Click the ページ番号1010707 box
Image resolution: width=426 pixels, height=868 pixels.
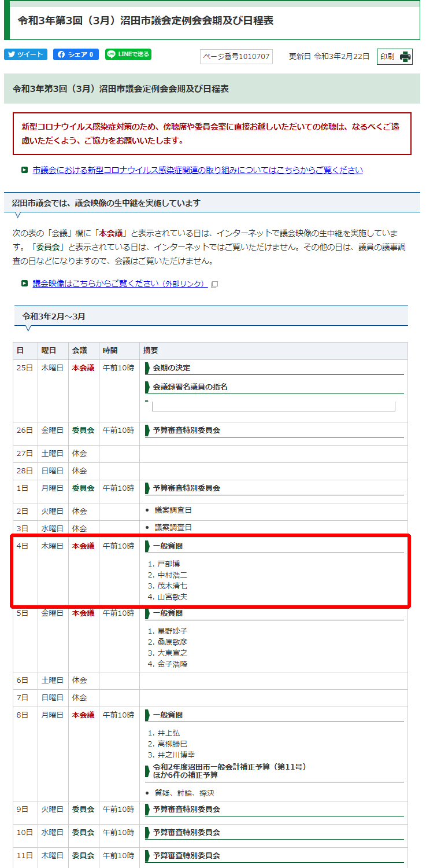[236, 57]
